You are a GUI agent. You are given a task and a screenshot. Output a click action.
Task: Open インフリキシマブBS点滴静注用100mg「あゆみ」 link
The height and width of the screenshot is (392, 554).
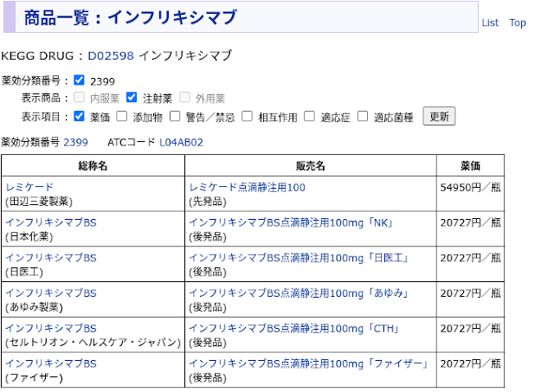[x=299, y=293]
